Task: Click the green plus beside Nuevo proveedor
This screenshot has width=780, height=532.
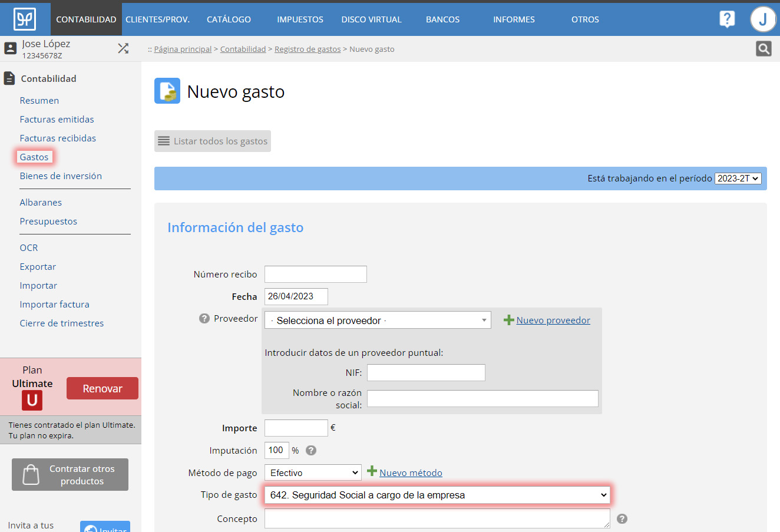Action: [509, 320]
